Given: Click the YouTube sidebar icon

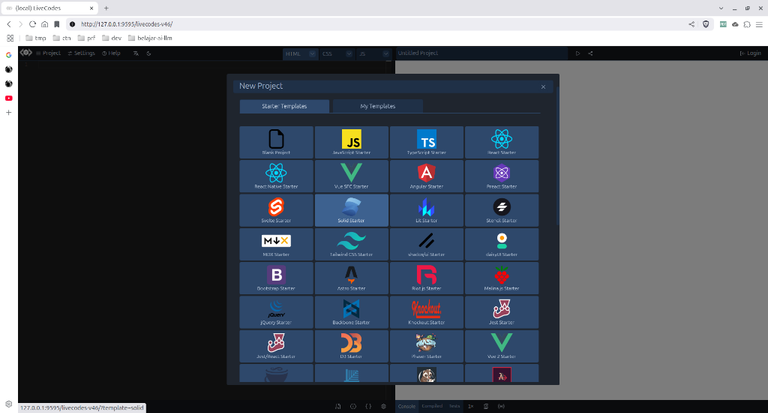Looking at the screenshot, I should pyautogui.click(x=8, y=98).
